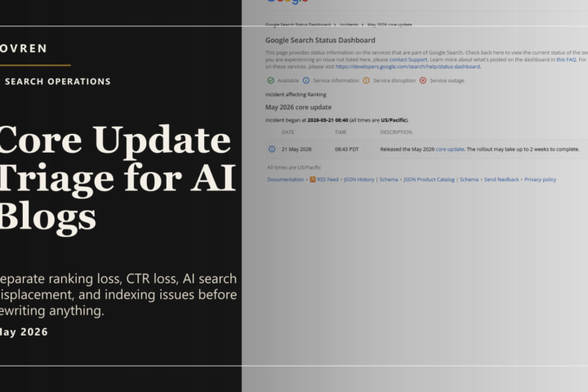Screen dimensions: 588x392
Task: Click the '08:43 PDT' time cell
Action: (346, 149)
